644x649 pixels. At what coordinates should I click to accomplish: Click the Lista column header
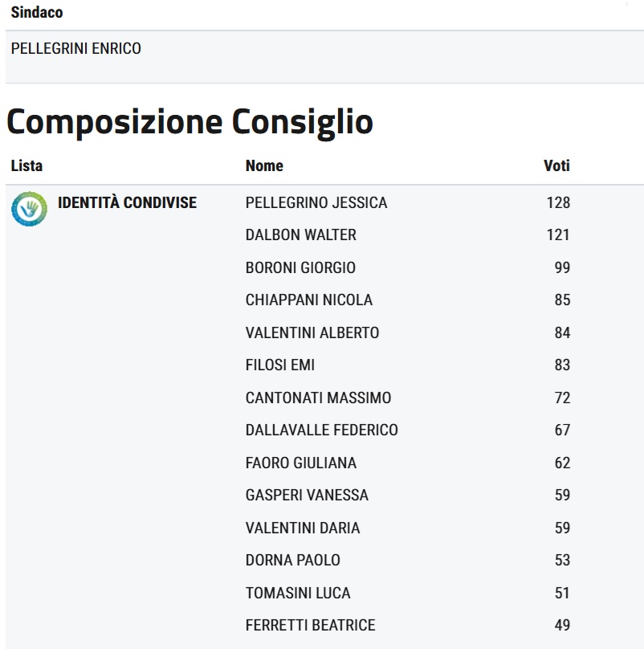tap(26, 166)
